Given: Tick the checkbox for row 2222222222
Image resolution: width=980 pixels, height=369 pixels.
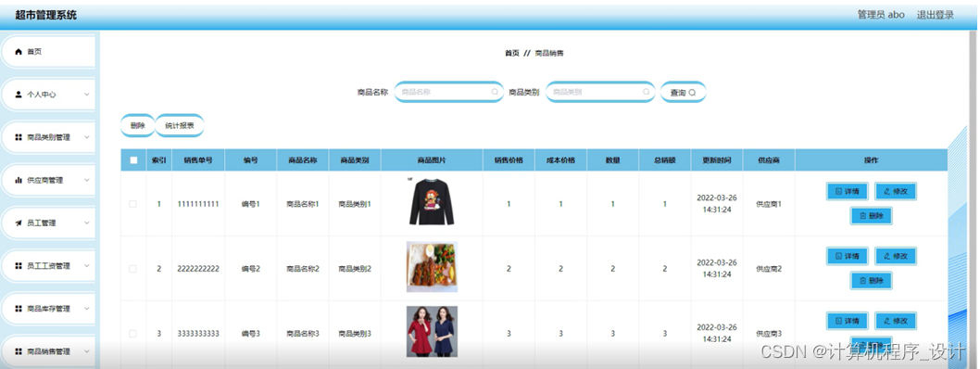Looking at the screenshot, I should [132, 269].
